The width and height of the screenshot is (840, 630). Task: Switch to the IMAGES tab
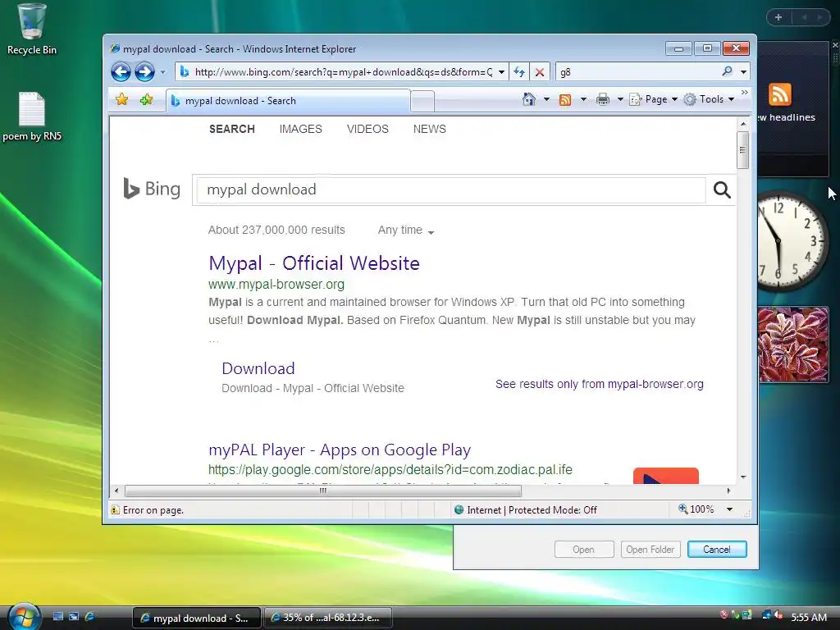(x=300, y=129)
